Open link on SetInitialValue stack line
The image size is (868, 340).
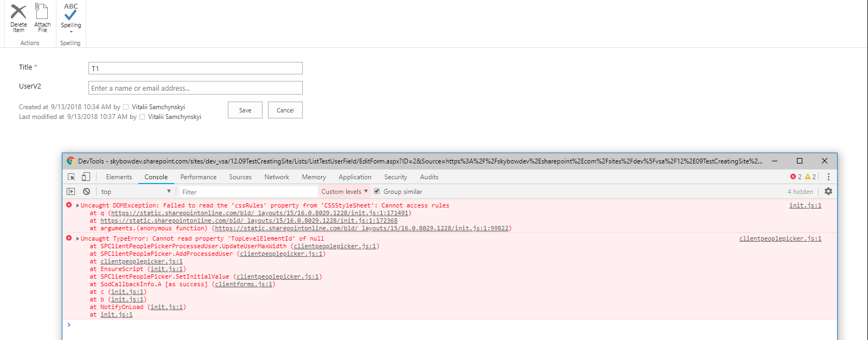click(278, 276)
